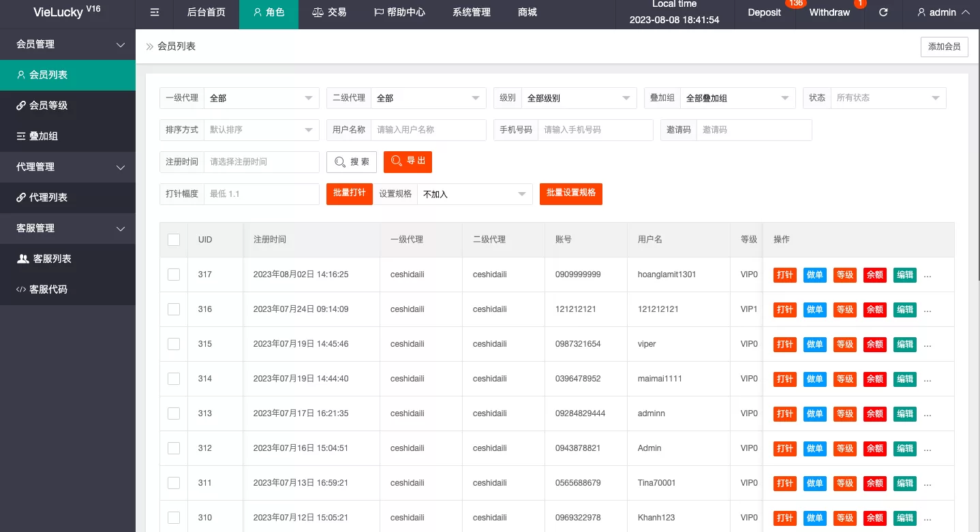Expand the 设置规格 dropdown showing 不加入
Viewport: 980px width, 532px height.
[x=474, y=194]
